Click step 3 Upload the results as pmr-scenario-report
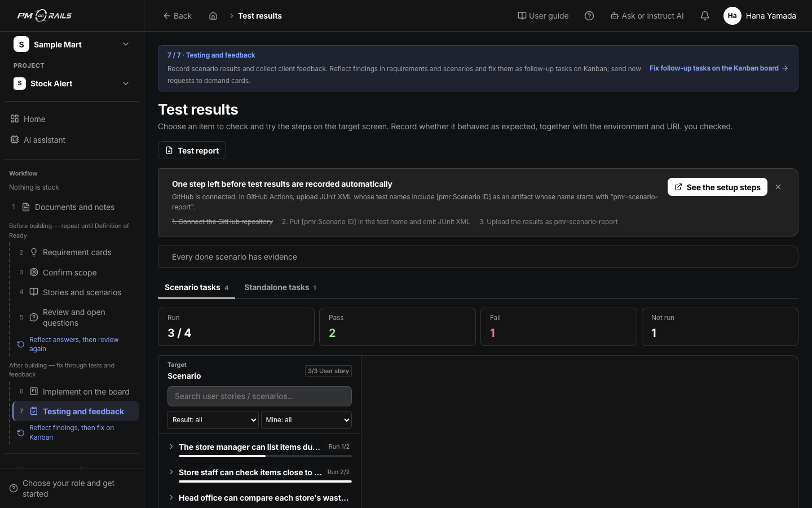 [x=549, y=222]
